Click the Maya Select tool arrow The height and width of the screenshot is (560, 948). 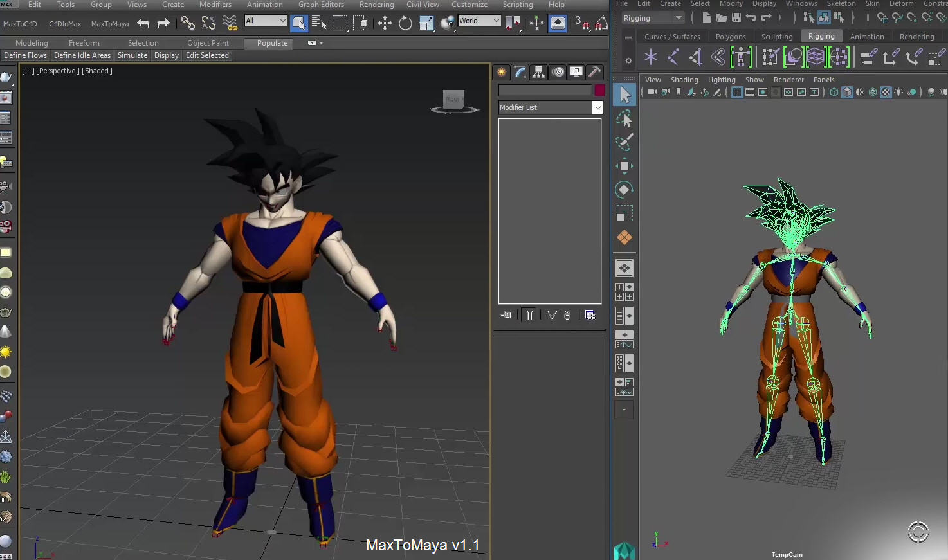[x=624, y=95]
